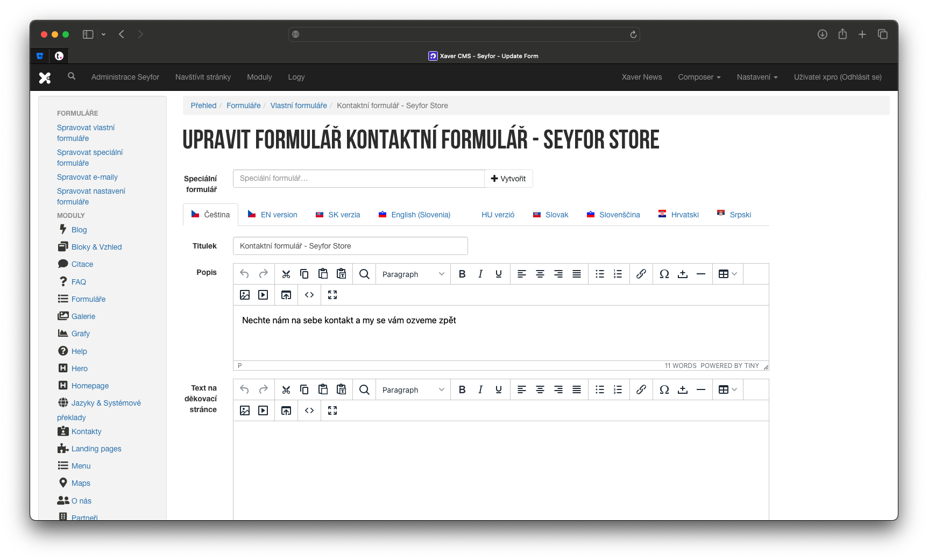928x560 pixels.
Task: Insert link in the Popis editor toolbar
Action: (x=641, y=274)
